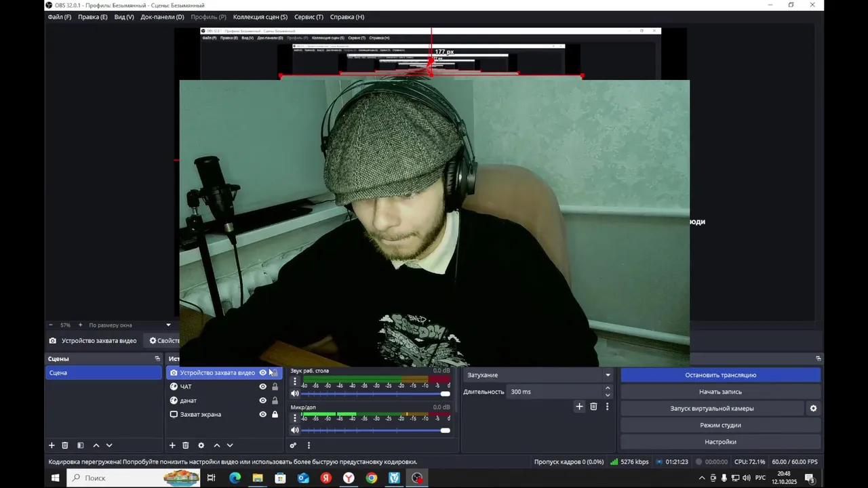The image size is (868, 488).
Task: Open the Вид menu
Action: (x=124, y=17)
